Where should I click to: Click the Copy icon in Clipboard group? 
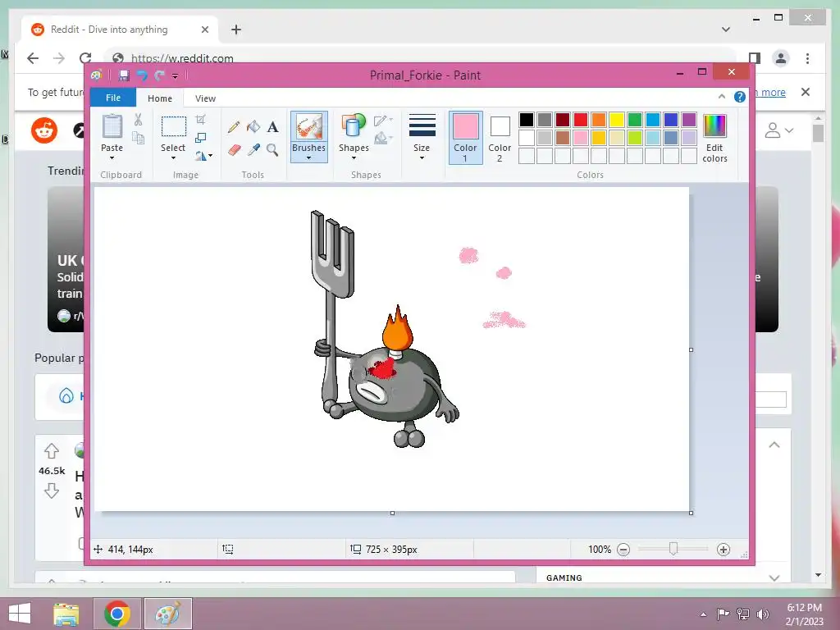[x=138, y=138]
